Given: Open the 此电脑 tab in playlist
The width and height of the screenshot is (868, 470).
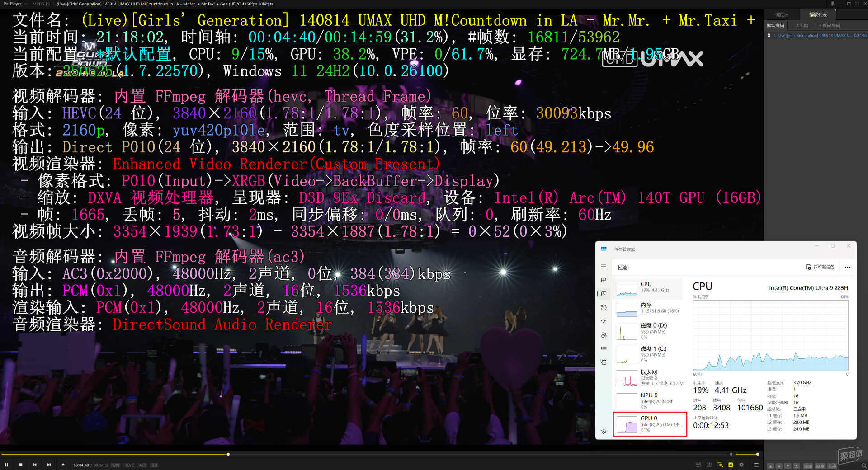Looking at the screenshot, I should click(x=802, y=25).
